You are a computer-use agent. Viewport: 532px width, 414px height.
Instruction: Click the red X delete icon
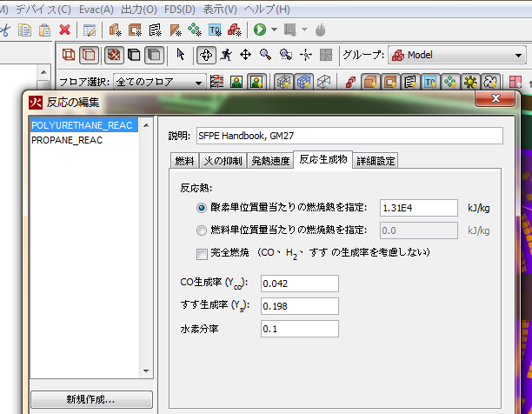(x=64, y=30)
